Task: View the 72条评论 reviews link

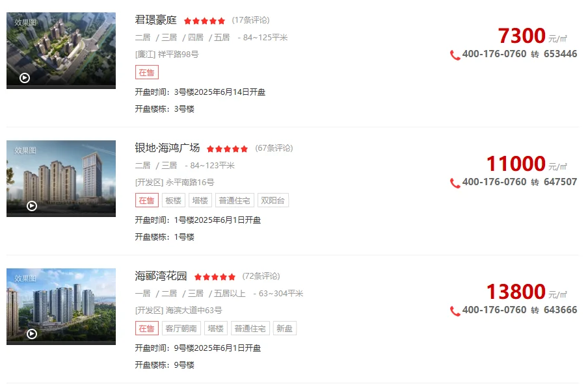Action: [x=261, y=277]
